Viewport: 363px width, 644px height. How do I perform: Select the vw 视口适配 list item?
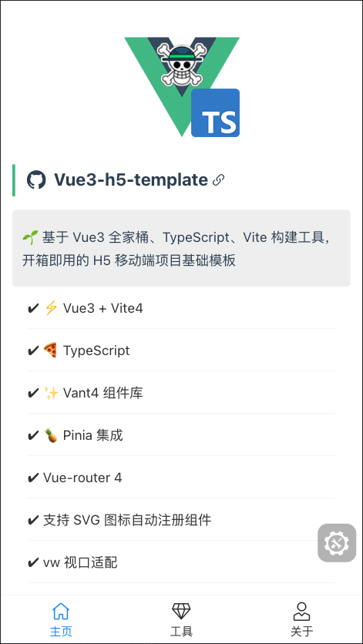(181, 562)
